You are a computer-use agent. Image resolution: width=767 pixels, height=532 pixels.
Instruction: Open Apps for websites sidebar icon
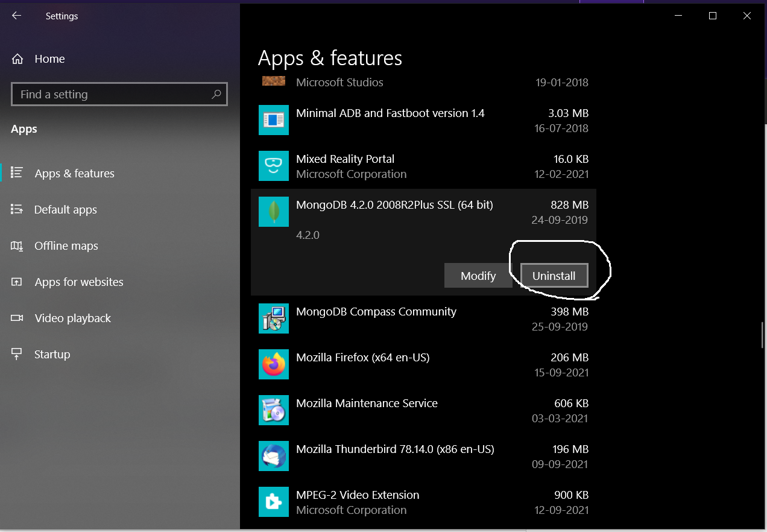[17, 282]
